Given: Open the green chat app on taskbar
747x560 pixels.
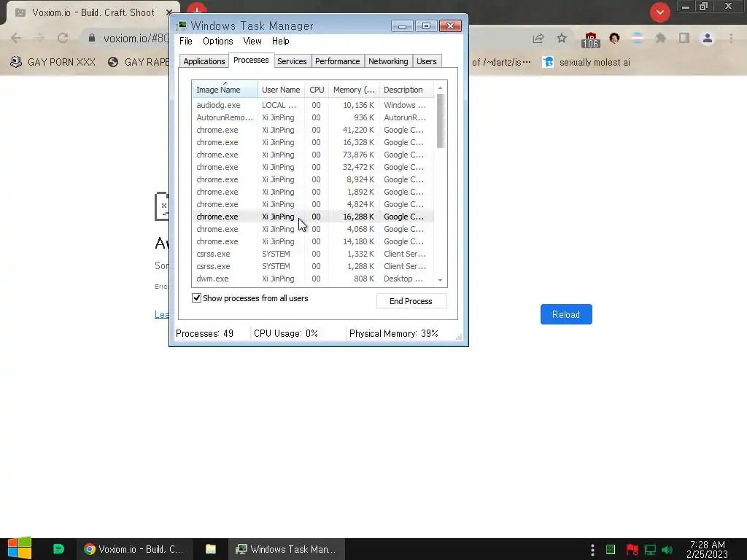Looking at the screenshot, I should click(58, 549).
